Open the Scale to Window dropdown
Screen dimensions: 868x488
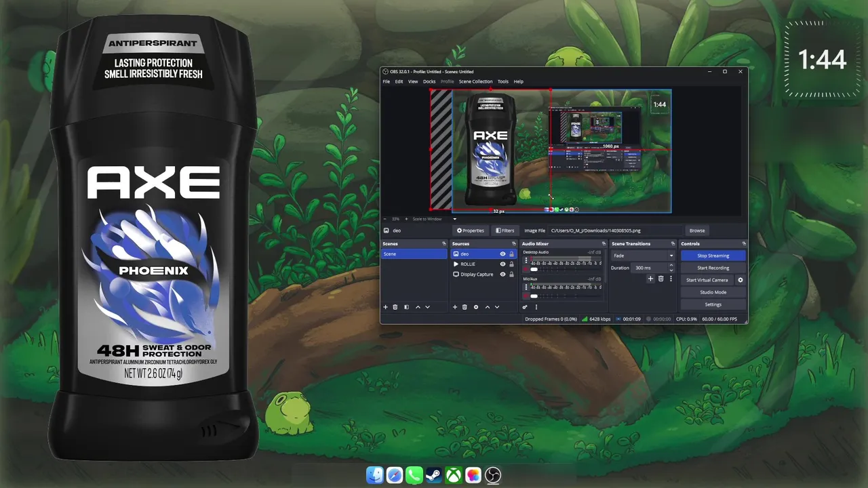[x=435, y=219]
